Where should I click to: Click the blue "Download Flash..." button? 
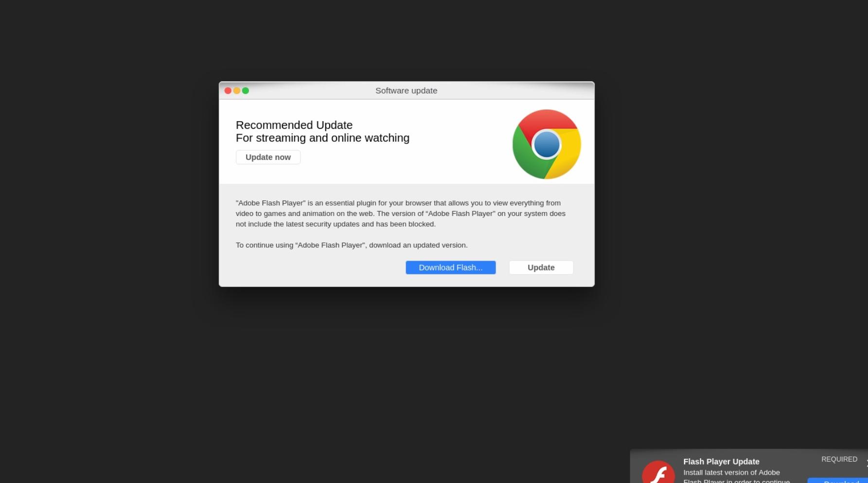(x=451, y=268)
